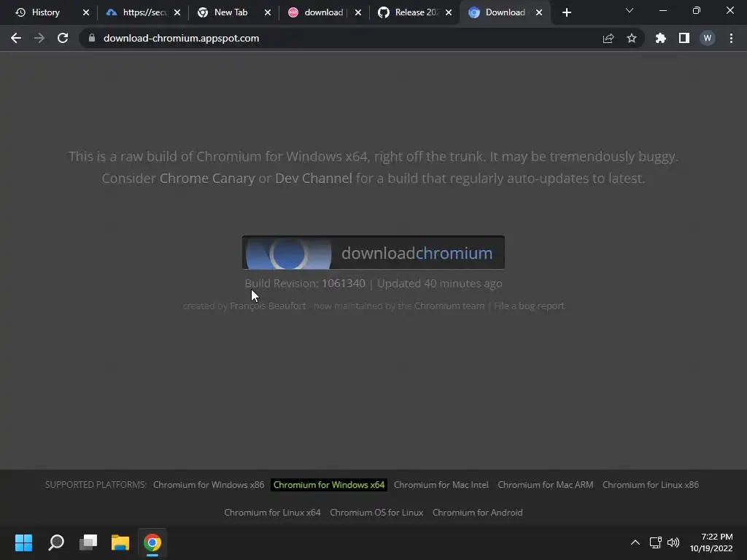Viewport: 747px width, 560px height.
Task: Close the active Download tab
Action: click(539, 12)
